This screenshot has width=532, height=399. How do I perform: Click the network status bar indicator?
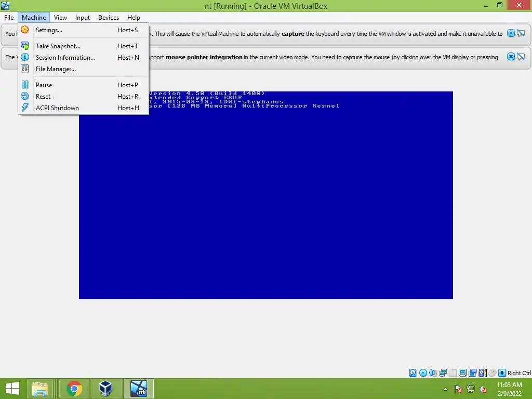443,373
